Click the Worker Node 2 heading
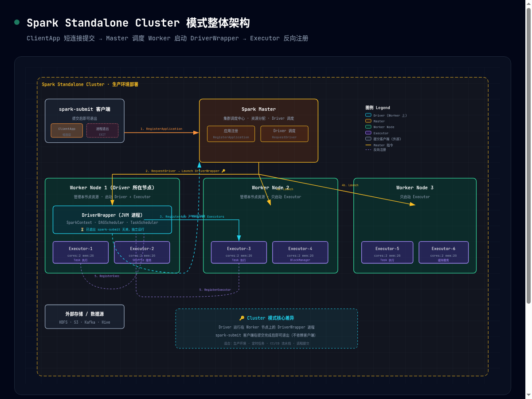 [270, 188]
